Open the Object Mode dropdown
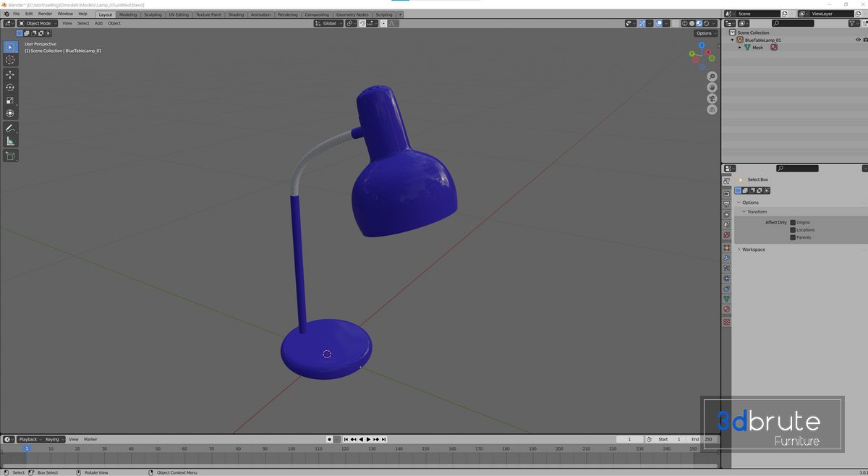The image size is (868, 476). click(38, 23)
